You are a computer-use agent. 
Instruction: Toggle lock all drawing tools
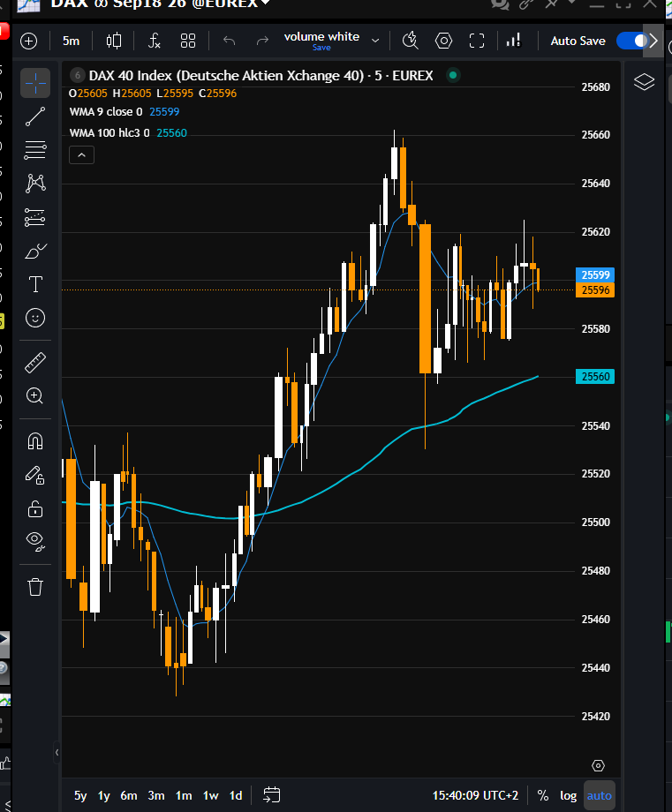click(35, 509)
